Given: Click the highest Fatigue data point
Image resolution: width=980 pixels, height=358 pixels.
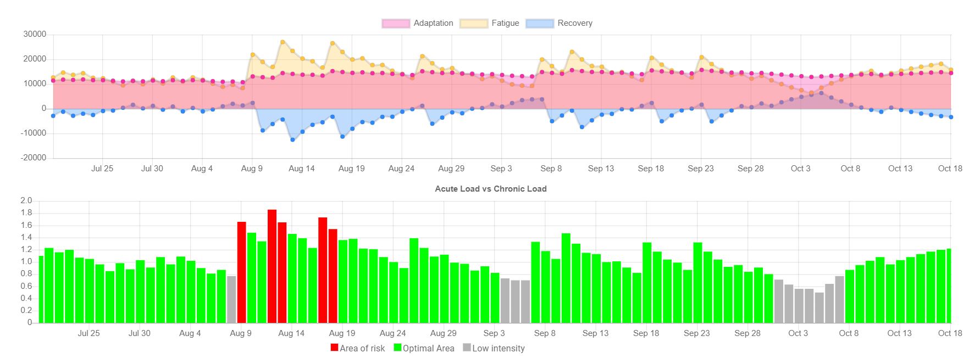Looking at the screenshot, I should point(283,42).
